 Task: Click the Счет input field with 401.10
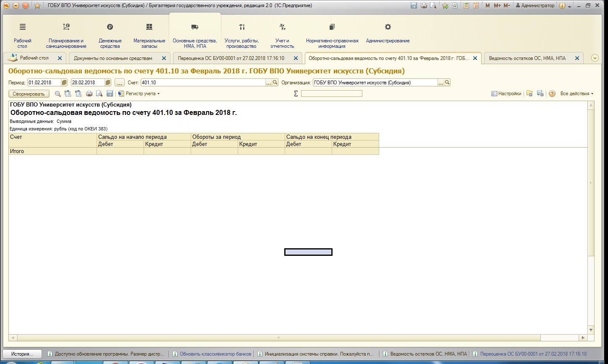203,83
